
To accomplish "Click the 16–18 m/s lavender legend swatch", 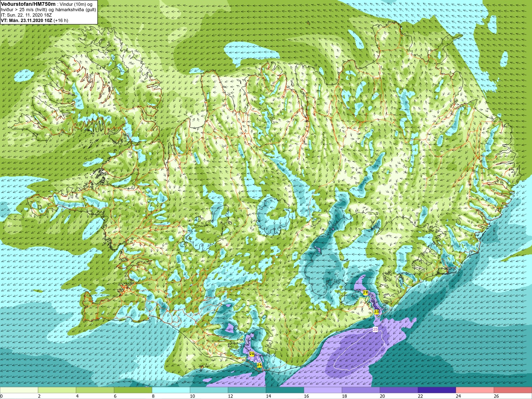I will 323,390.
